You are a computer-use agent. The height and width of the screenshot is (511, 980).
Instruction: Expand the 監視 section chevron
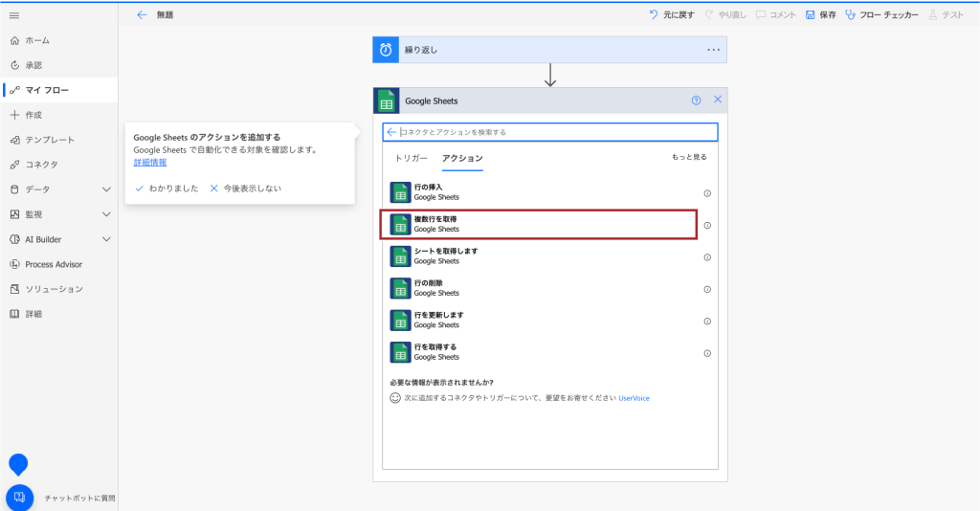tap(106, 214)
